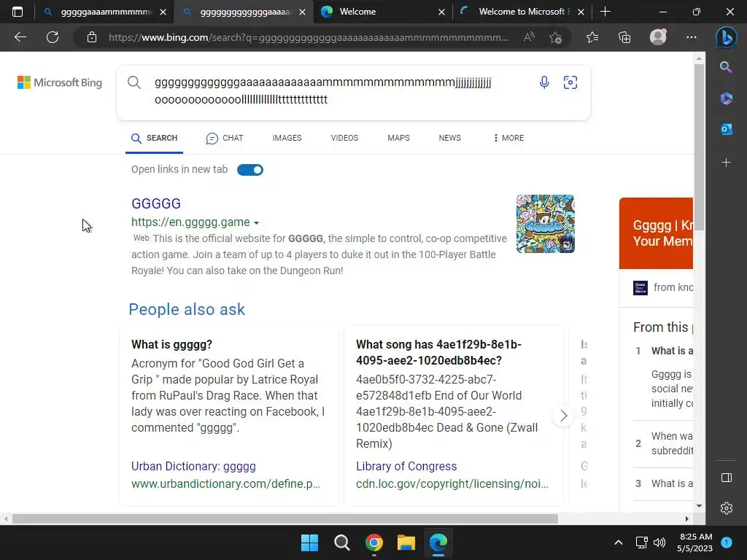Open the user profile avatar
Viewport: 747px width, 560px height.
click(x=658, y=37)
